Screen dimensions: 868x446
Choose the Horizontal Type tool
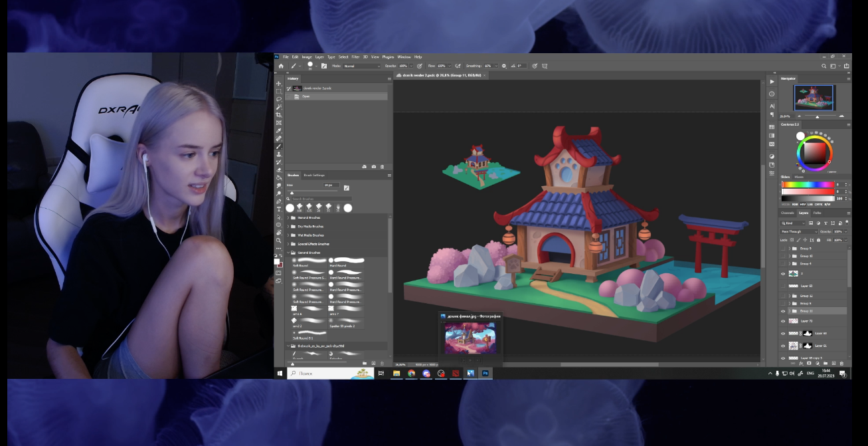pos(279,209)
